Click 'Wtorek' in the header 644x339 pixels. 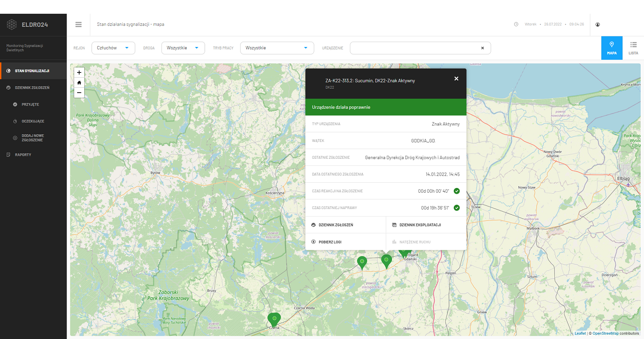[x=530, y=24]
